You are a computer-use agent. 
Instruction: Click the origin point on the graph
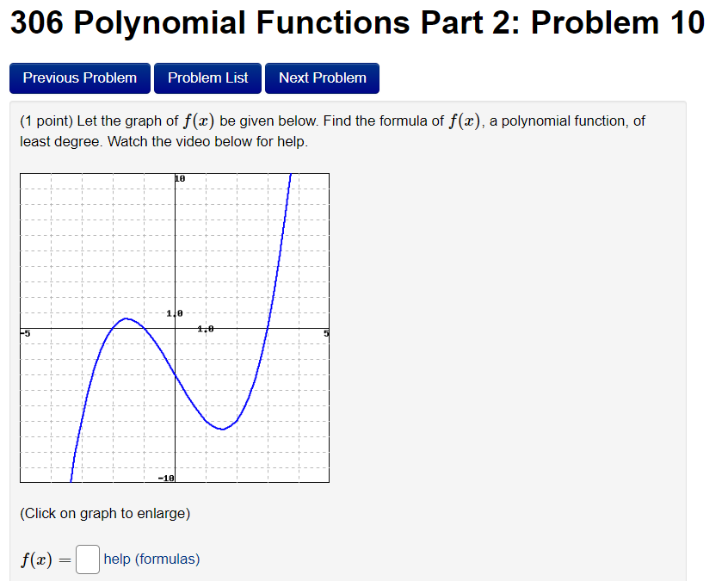pos(176,327)
